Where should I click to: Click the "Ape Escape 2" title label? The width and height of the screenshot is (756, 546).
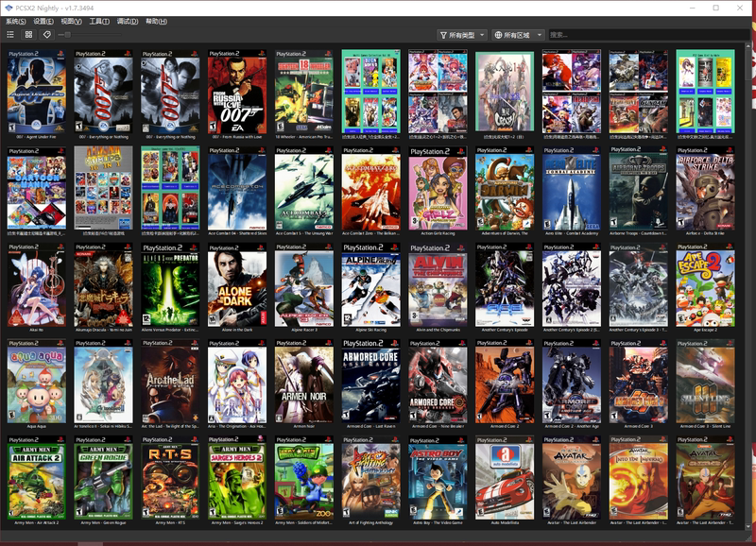tap(705, 330)
